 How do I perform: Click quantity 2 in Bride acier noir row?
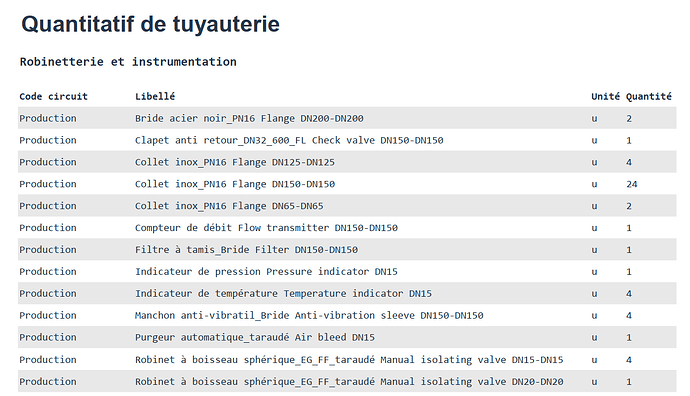pos(629,118)
